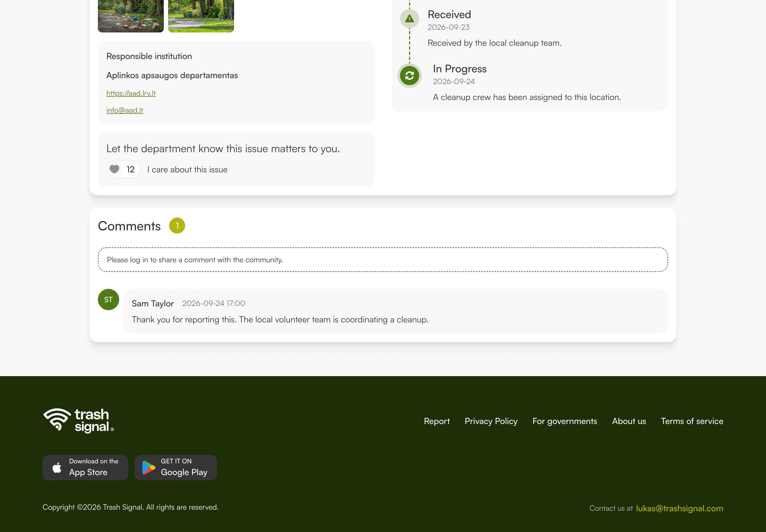Click the log in to comment box
Screen dimensions: 766x532
click(x=383, y=260)
